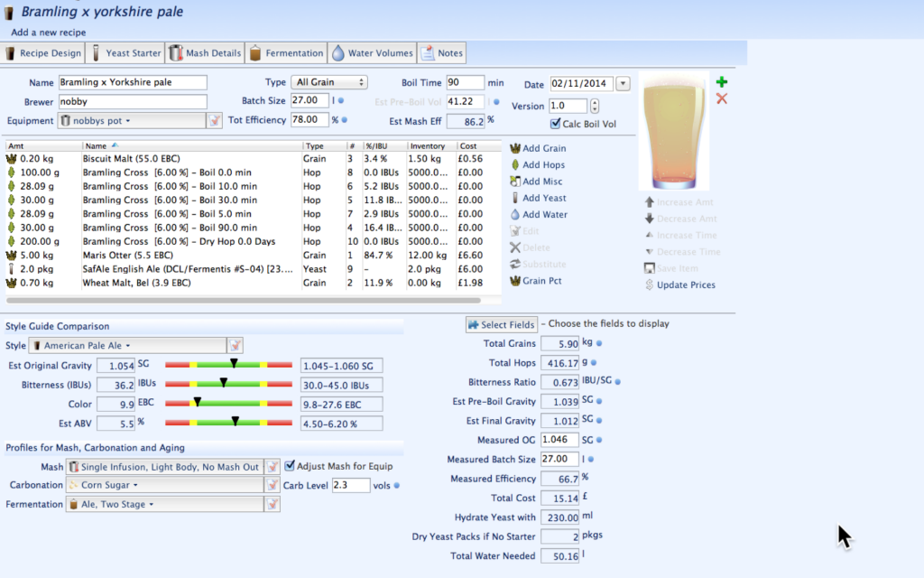Switch to the Recipe Design tab

(x=43, y=53)
